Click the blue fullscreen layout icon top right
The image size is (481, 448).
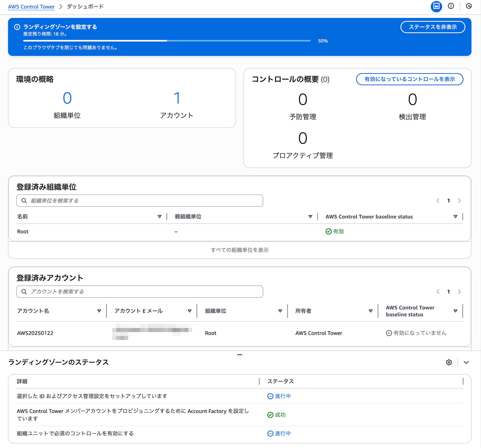[436, 6]
